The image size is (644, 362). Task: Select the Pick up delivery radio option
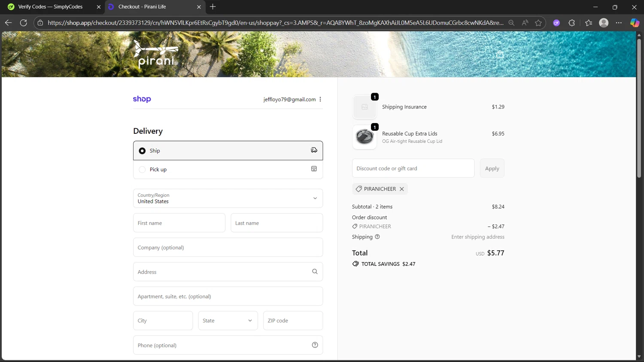point(142,169)
